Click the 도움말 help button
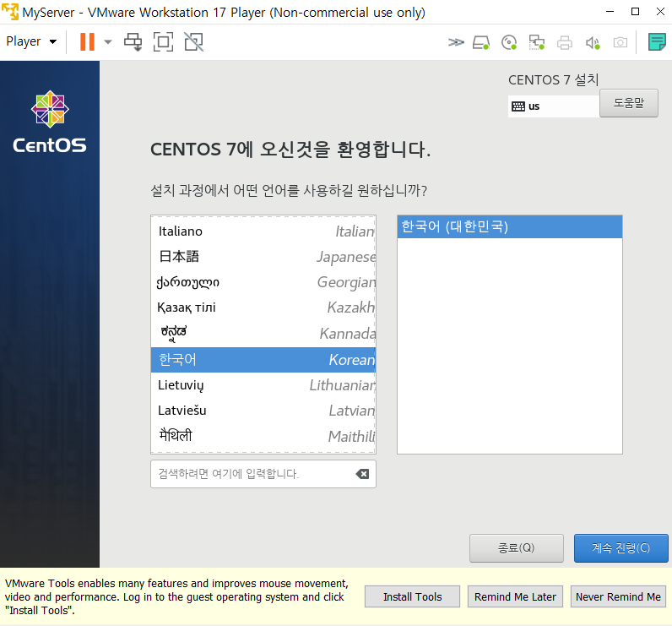 tap(629, 103)
